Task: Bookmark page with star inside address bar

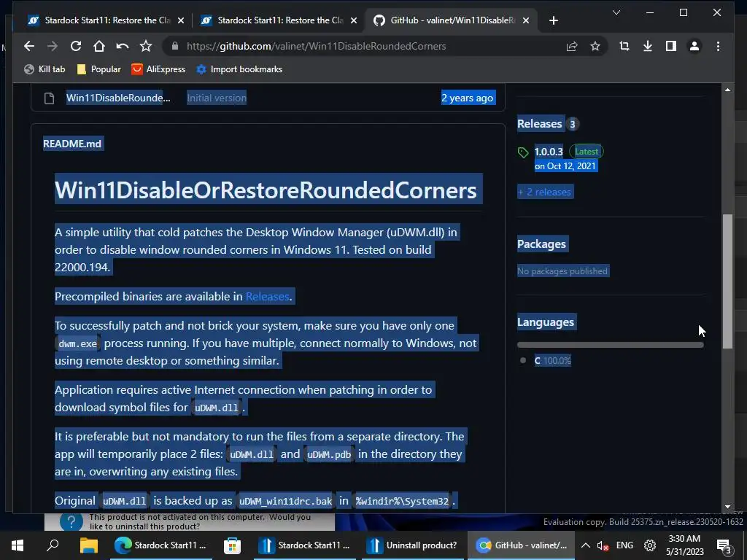Action: [x=595, y=46]
